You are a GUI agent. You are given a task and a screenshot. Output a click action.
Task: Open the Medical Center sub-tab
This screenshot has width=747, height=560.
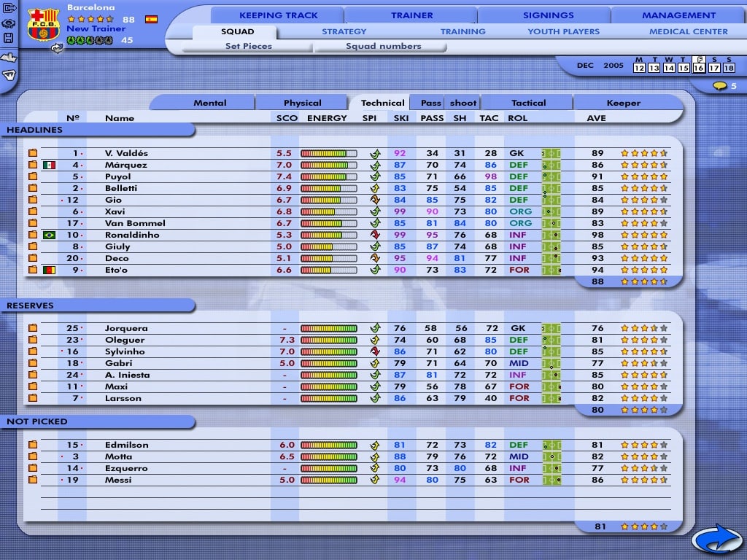(688, 31)
